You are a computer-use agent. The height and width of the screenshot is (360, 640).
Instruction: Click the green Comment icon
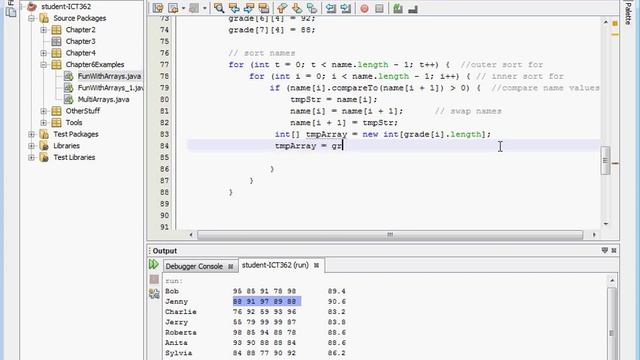pyautogui.click(x=398, y=8)
